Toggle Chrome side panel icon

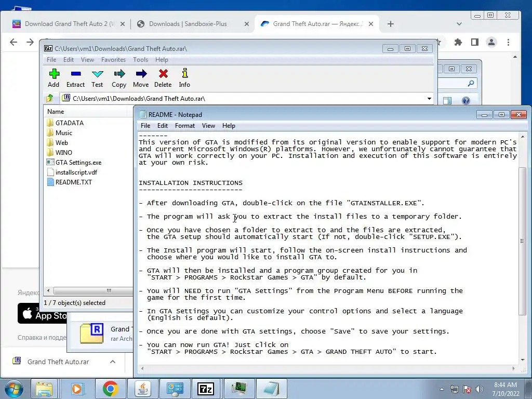475,42
